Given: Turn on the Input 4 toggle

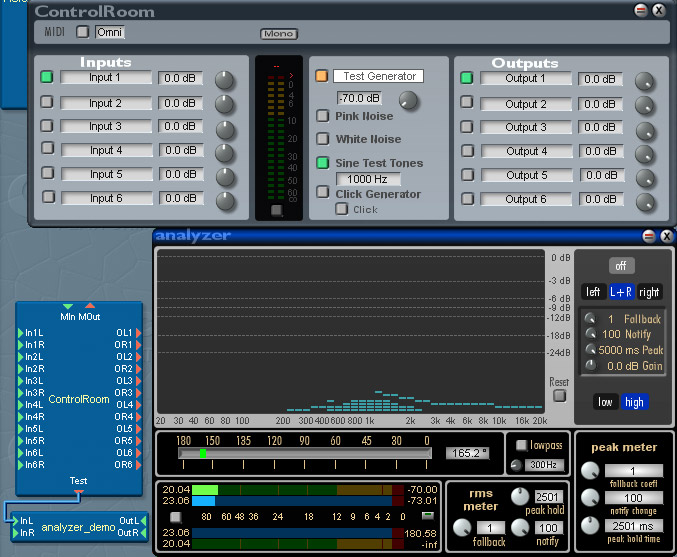Looking at the screenshot, I should (46, 151).
